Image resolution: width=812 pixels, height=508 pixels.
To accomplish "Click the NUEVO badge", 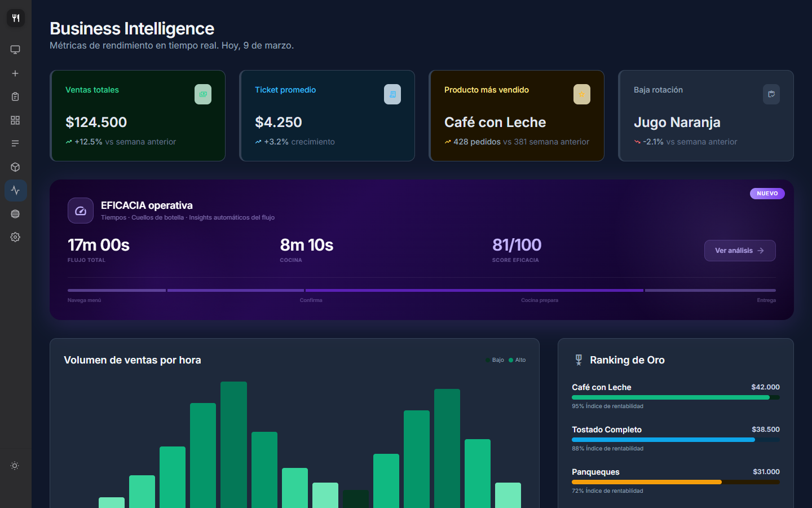I will (767, 194).
